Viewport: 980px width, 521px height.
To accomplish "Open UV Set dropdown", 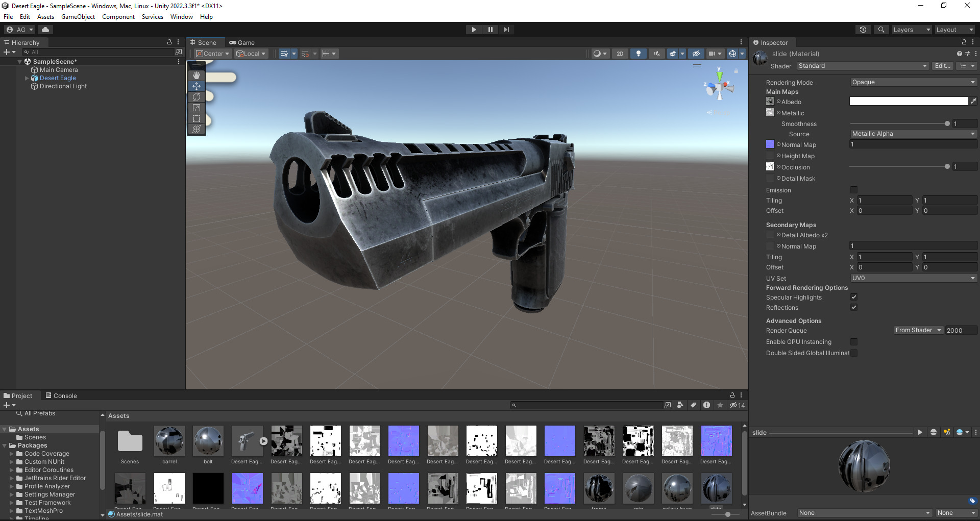I will coord(913,278).
